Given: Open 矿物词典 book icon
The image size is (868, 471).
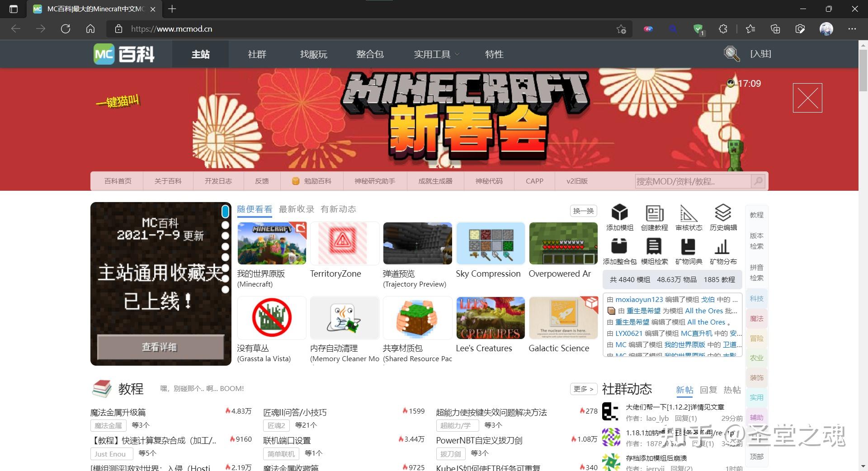Looking at the screenshot, I should click(x=688, y=246).
